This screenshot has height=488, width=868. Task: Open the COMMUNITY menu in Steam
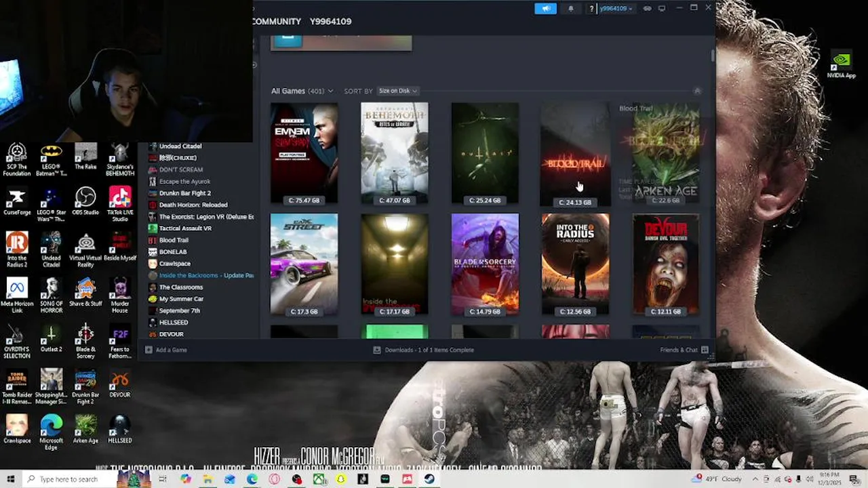tap(277, 22)
